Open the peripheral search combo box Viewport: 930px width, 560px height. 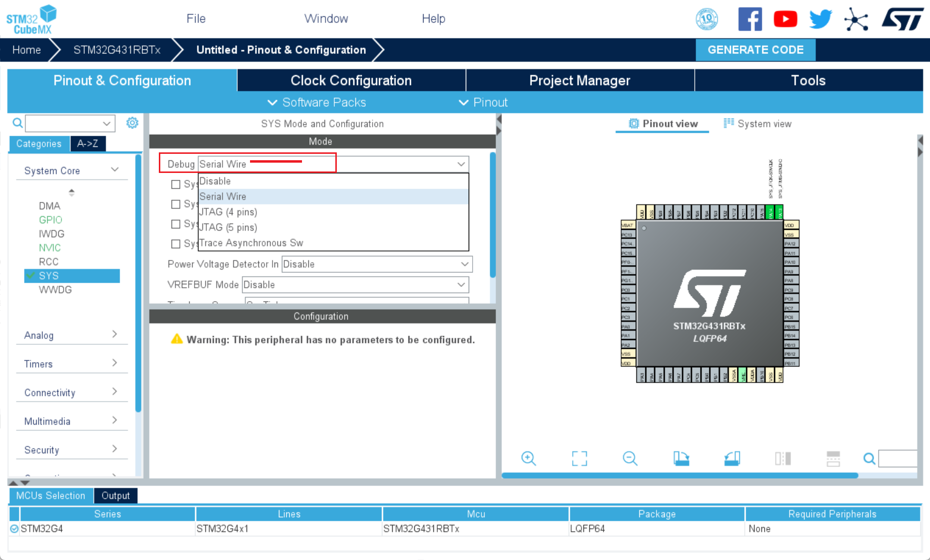pos(70,123)
